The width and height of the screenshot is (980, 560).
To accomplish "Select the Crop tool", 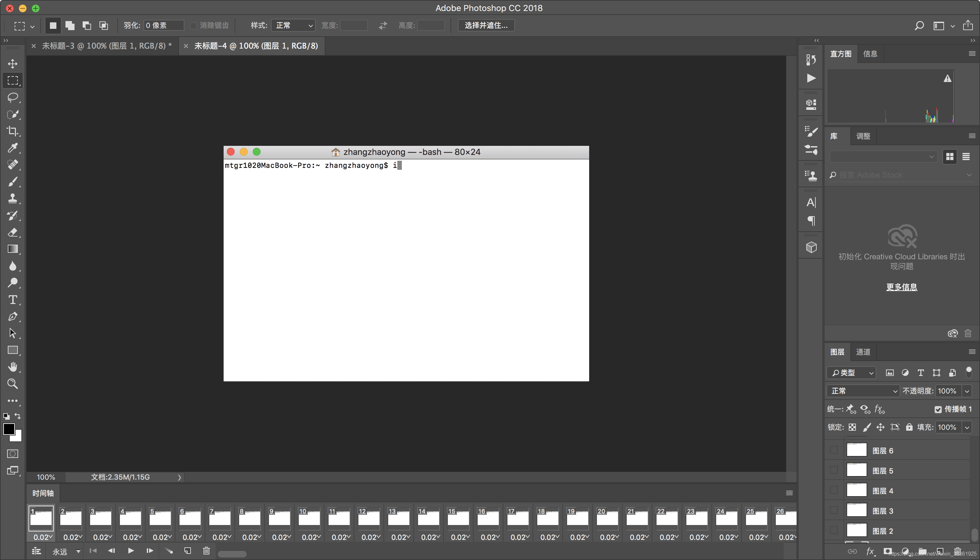I will 13,131.
